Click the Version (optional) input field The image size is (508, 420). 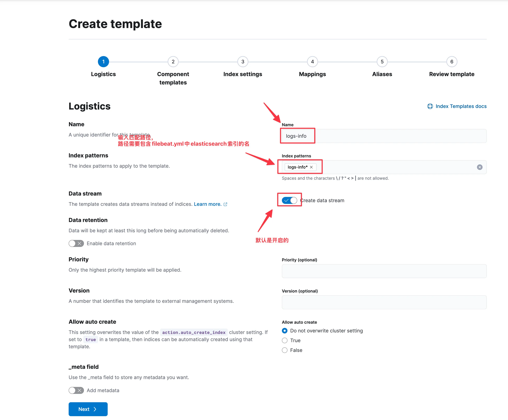pos(384,302)
